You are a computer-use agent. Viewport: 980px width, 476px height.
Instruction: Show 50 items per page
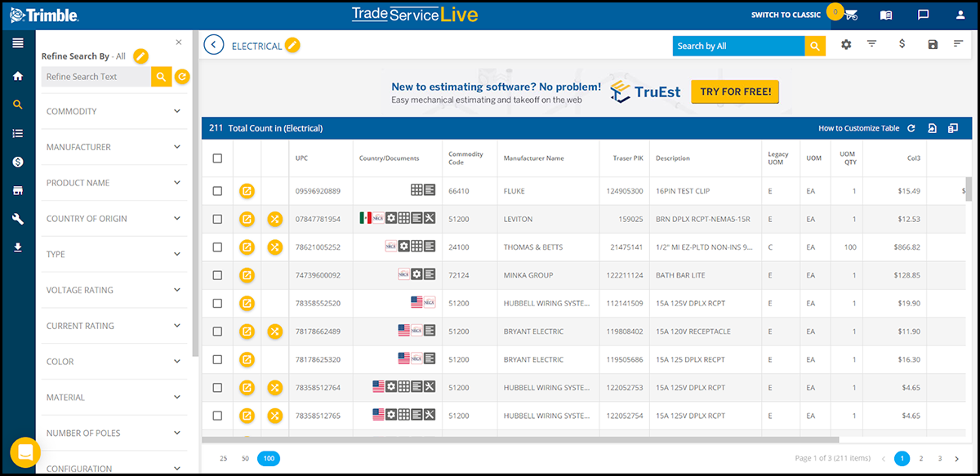pyautogui.click(x=245, y=459)
